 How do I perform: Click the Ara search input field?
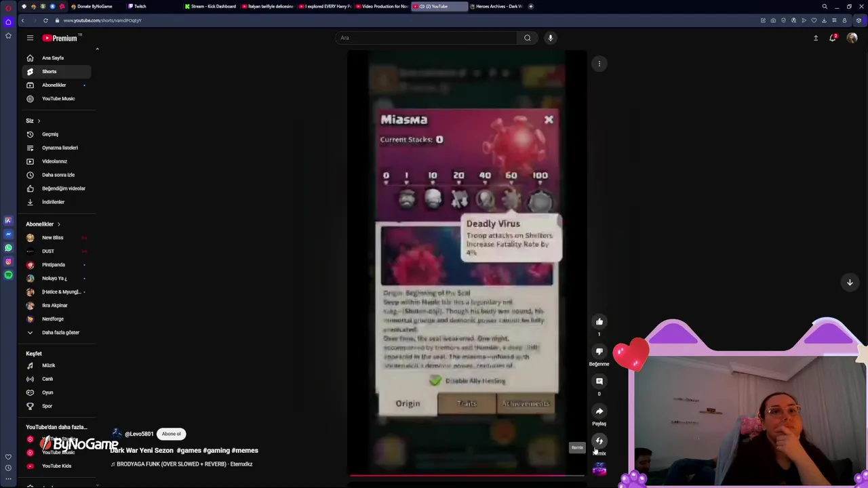426,38
